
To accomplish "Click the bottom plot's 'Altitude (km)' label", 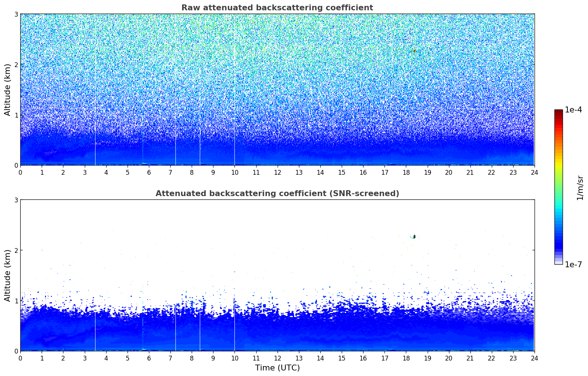I will [7, 275].
